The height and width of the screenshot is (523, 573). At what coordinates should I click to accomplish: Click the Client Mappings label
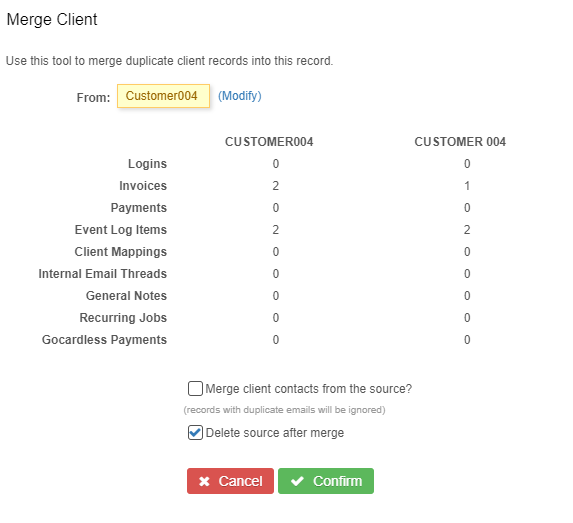point(121,252)
